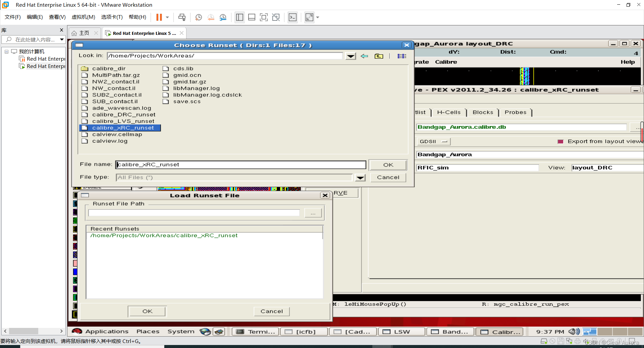Open the Help menu in layout window
This screenshot has height=348, width=644.
click(628, 62)
